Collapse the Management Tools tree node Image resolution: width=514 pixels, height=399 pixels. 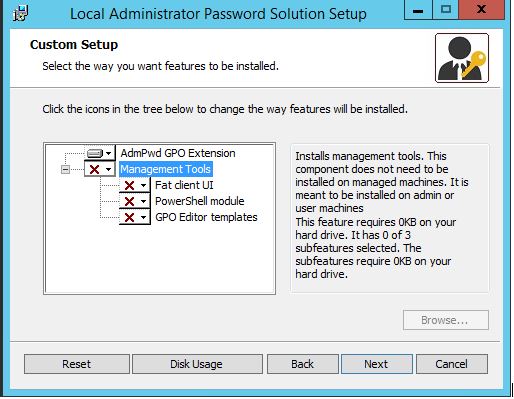tap(65, 170)
